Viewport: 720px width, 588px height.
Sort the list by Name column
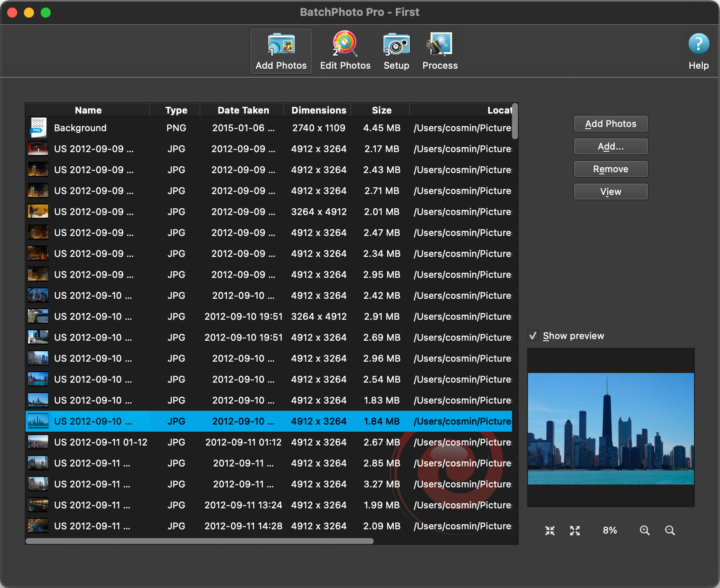[88, 110]
